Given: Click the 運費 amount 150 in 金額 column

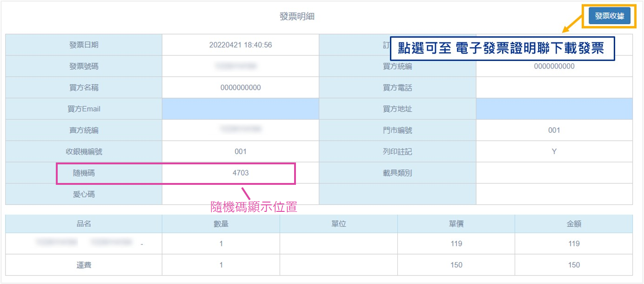Looking at the screenshot, I should tap(574, 265).
